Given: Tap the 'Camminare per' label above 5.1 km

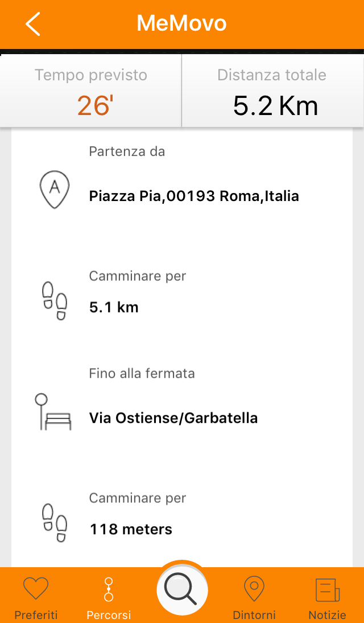Looking at the screenshot, I should coord(137,276).
